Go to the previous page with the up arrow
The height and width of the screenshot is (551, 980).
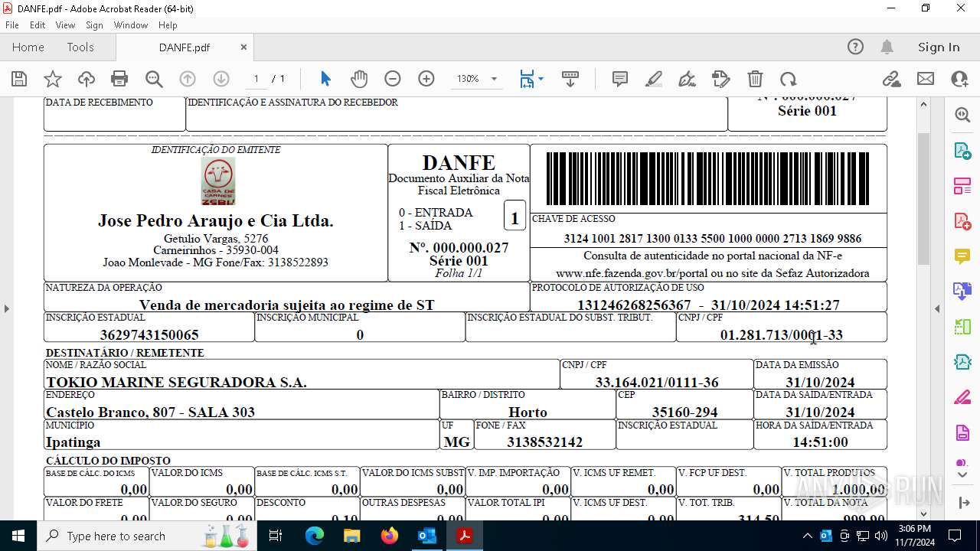coord(188,79)
